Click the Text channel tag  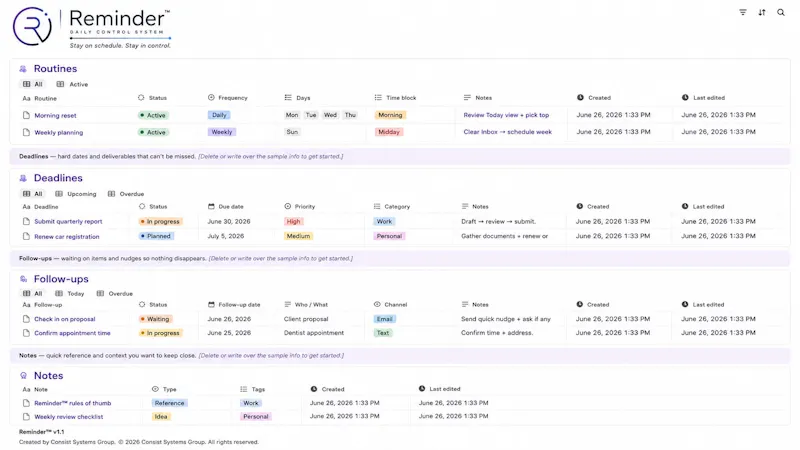point(383,333)
